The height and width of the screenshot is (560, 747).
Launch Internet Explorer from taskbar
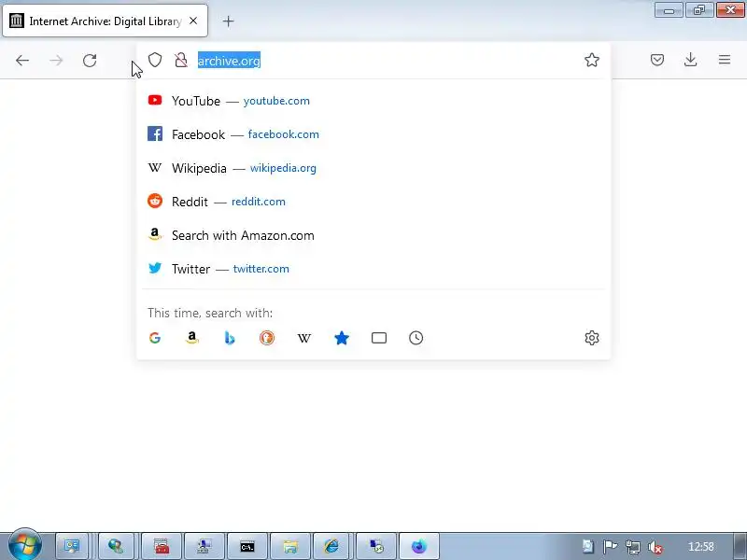tap(331, 546)
